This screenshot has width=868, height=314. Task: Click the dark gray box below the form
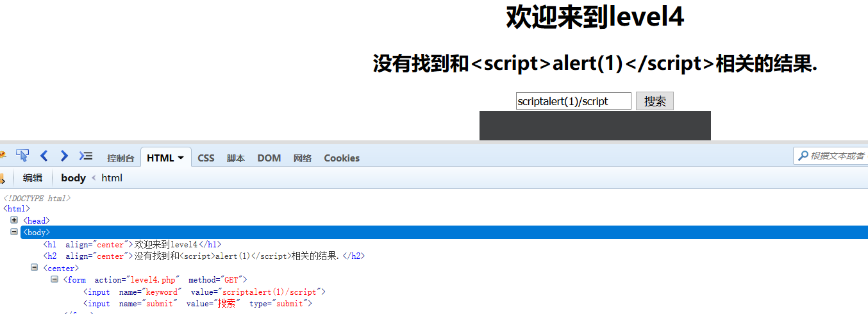click(x=595, y=126)
